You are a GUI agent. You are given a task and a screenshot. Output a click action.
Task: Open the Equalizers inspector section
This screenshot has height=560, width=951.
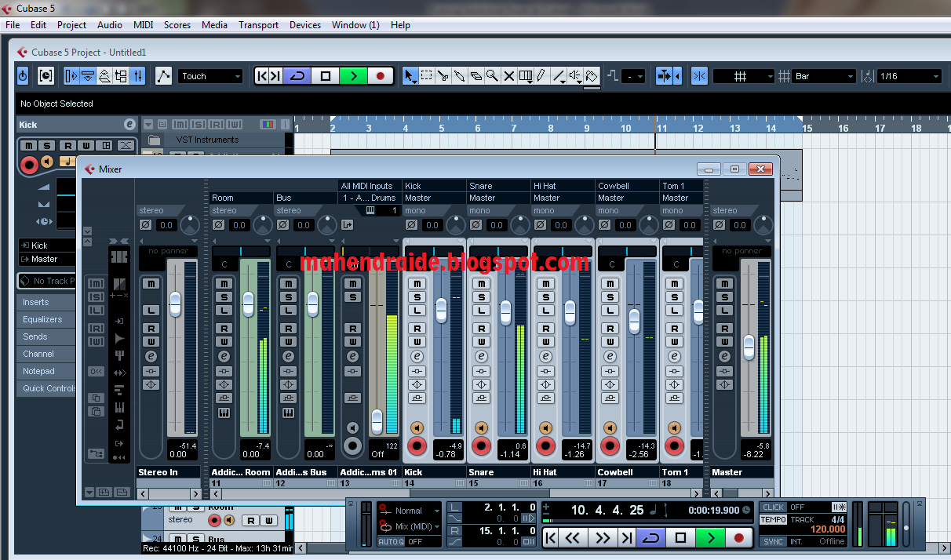click(x=46, y=319)
